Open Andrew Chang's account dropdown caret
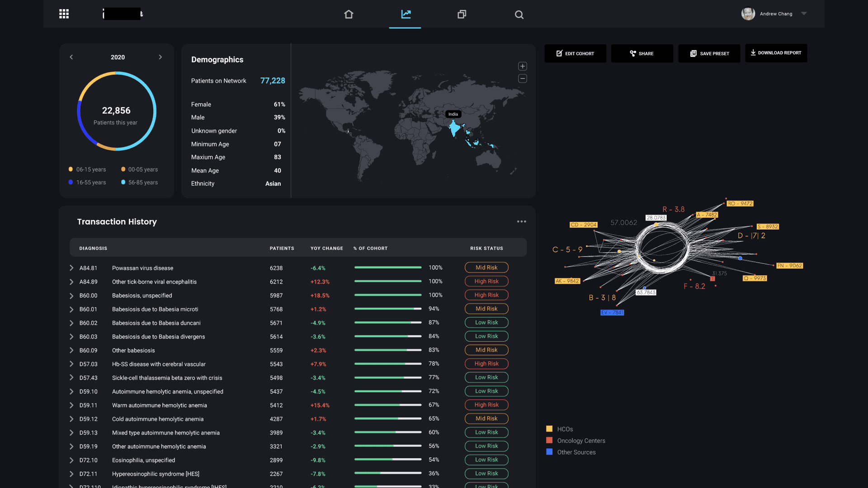 click(x=804, y=14)
